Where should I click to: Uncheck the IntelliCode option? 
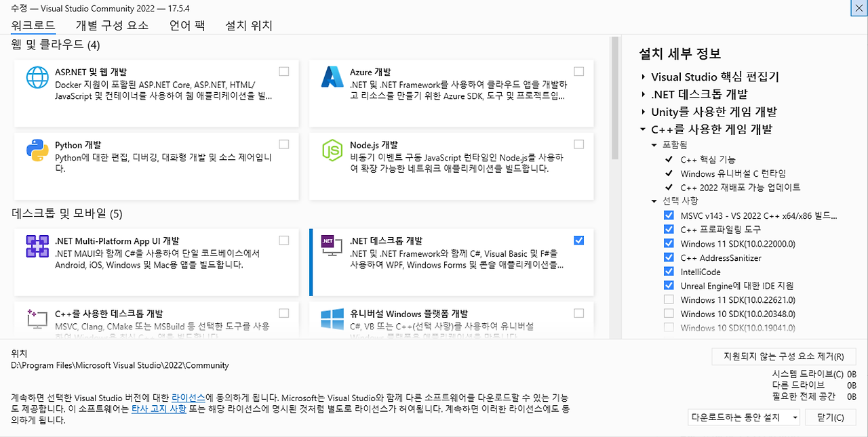pos(669,272)
